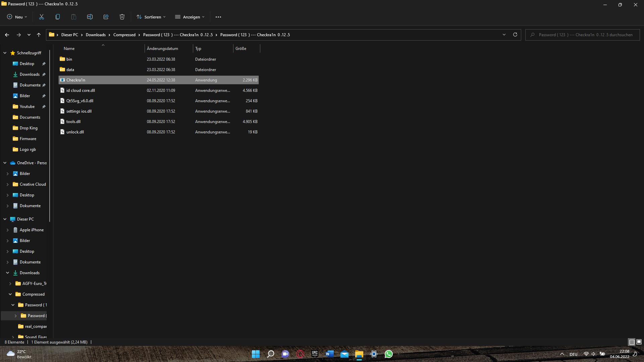The image size is (644, 362).
Task: Open the Anzeigen dropdown menu
Action: [x=190, y=17]
